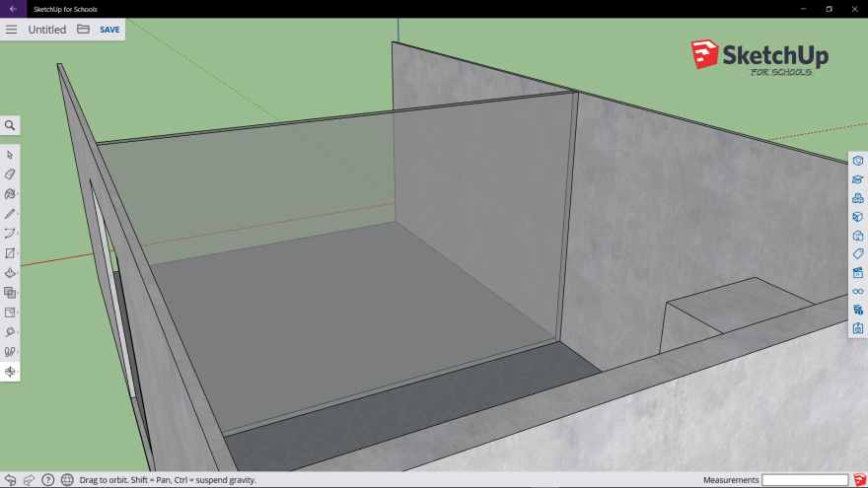Open the Tags panel
The width and height of the screenshot is (868, 488).
[858, 253]
